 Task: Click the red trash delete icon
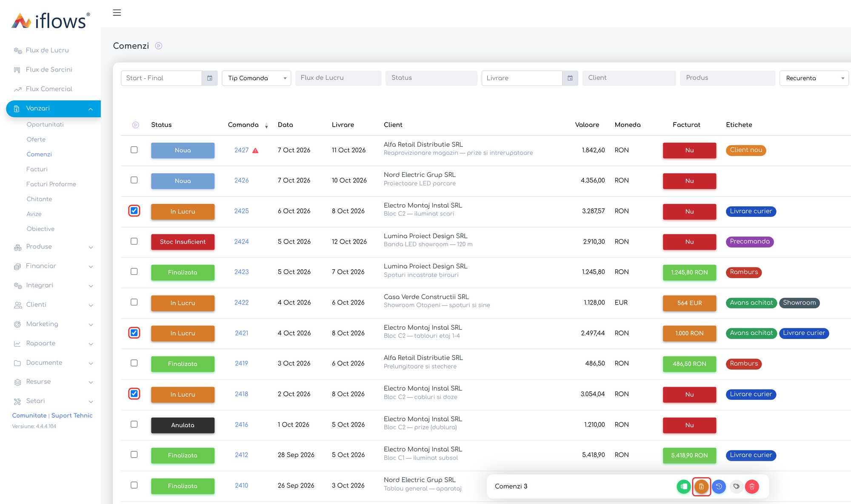(x=752, y=486)
